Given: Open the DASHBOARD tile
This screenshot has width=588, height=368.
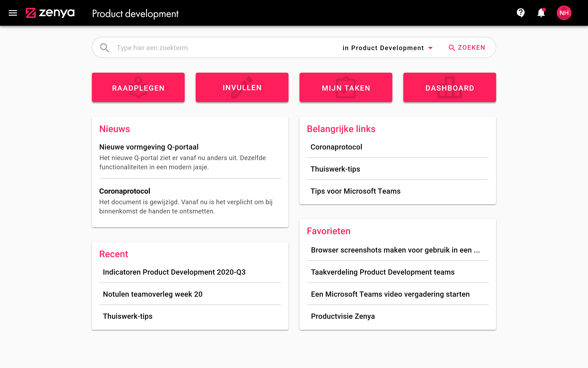Looking at the screenshot, I should (450, 87).
